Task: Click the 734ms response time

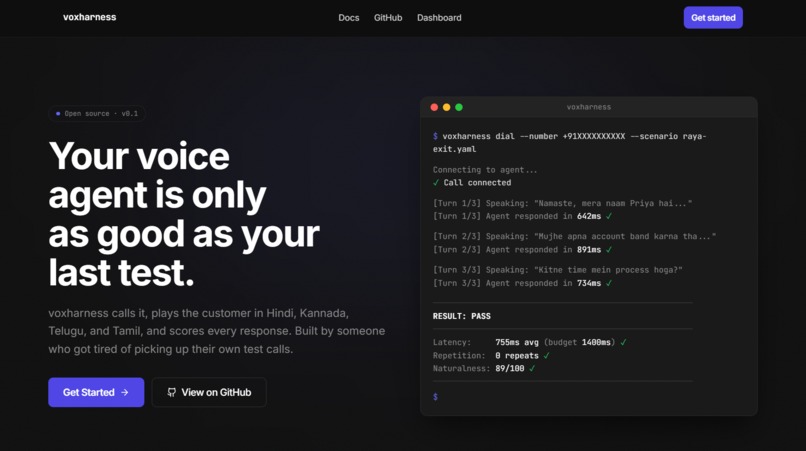Action: pyautogui.click(x=589, y=283)
